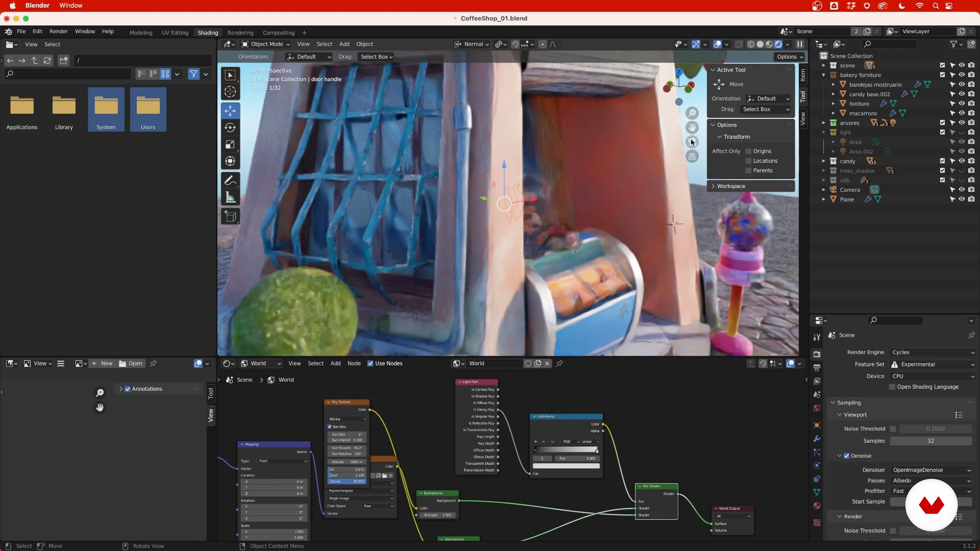Click the Background node Strength slider
The width and height of the screenshot is (980, 551).
(x=437, y=515)
